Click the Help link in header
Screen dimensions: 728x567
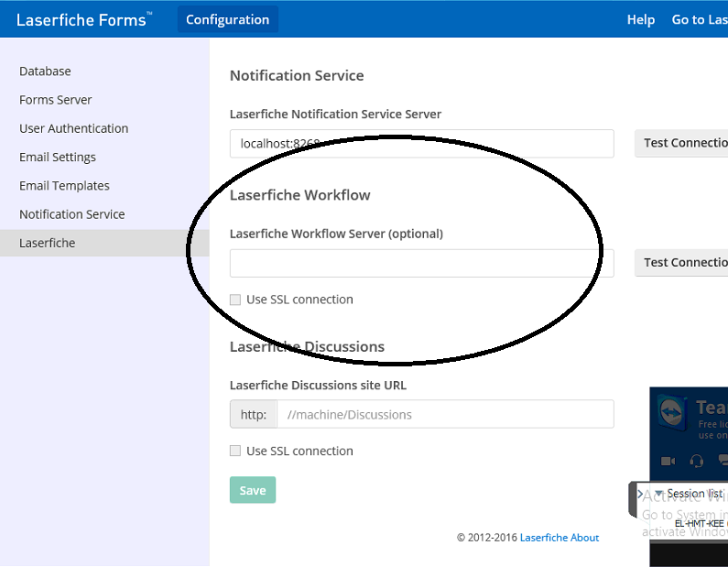point(641,19)
